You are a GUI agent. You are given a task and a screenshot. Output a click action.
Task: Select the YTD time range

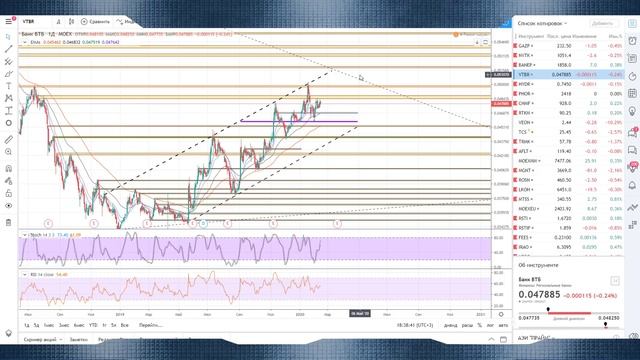pyautogui.click(x=93, y=325)
